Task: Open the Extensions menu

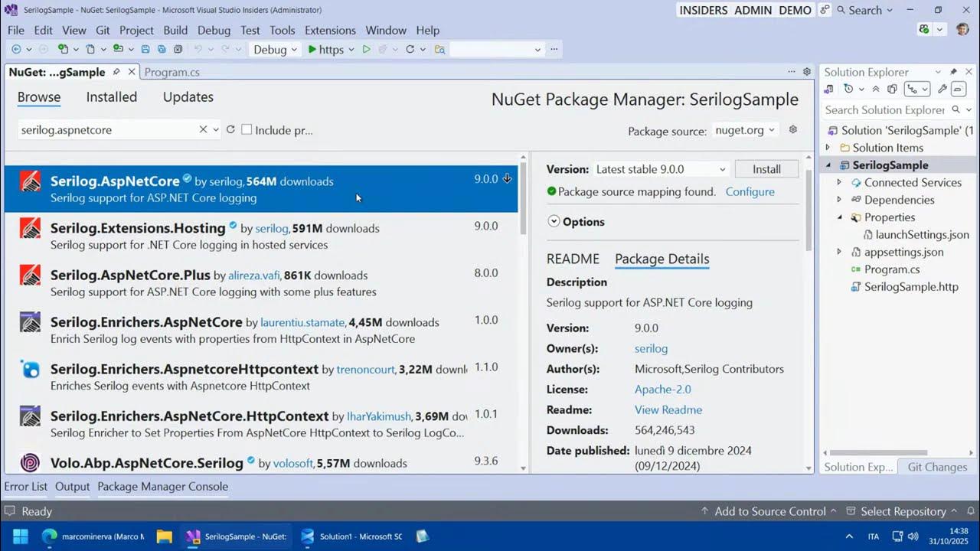Action: point(330,30)
